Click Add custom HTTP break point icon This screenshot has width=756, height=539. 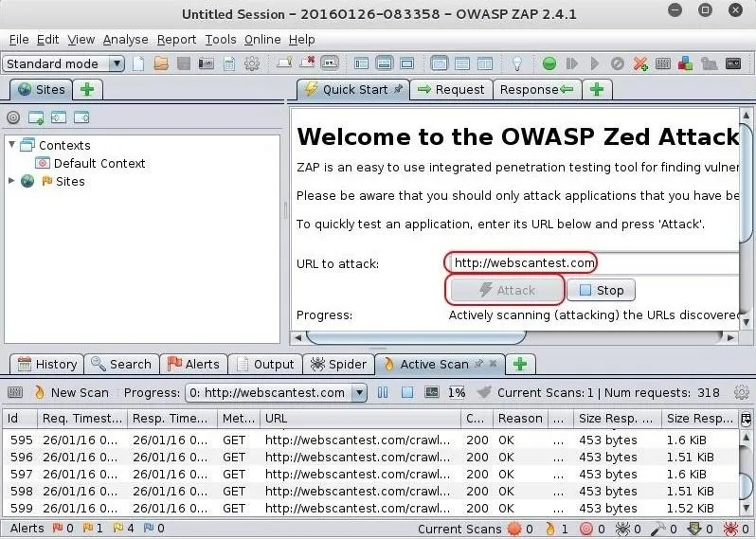(640, 63)
